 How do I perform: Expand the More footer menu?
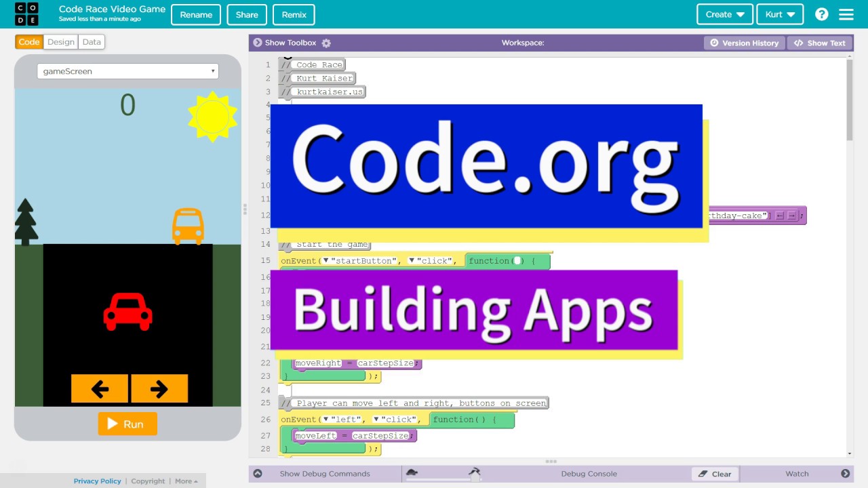point(186,481)
